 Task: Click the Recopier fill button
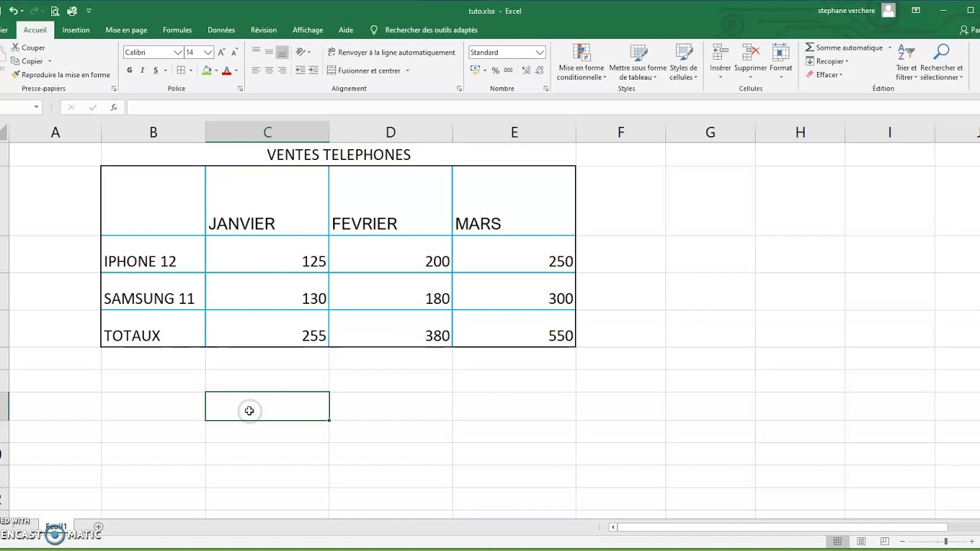[x=827, y=61]
